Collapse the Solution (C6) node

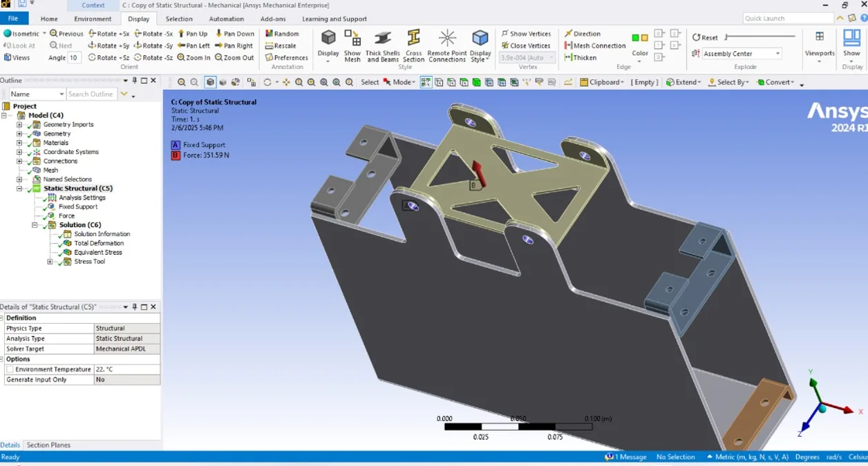coord(35,225)
